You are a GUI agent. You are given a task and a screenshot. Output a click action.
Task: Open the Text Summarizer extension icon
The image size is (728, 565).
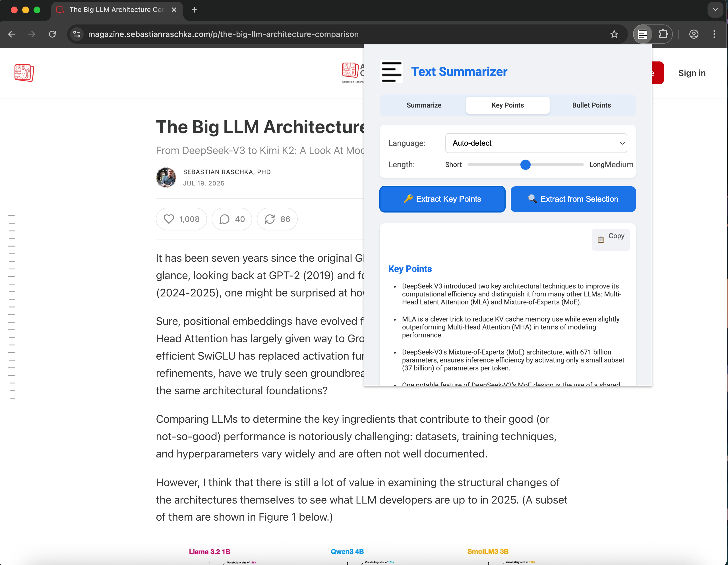642,34
